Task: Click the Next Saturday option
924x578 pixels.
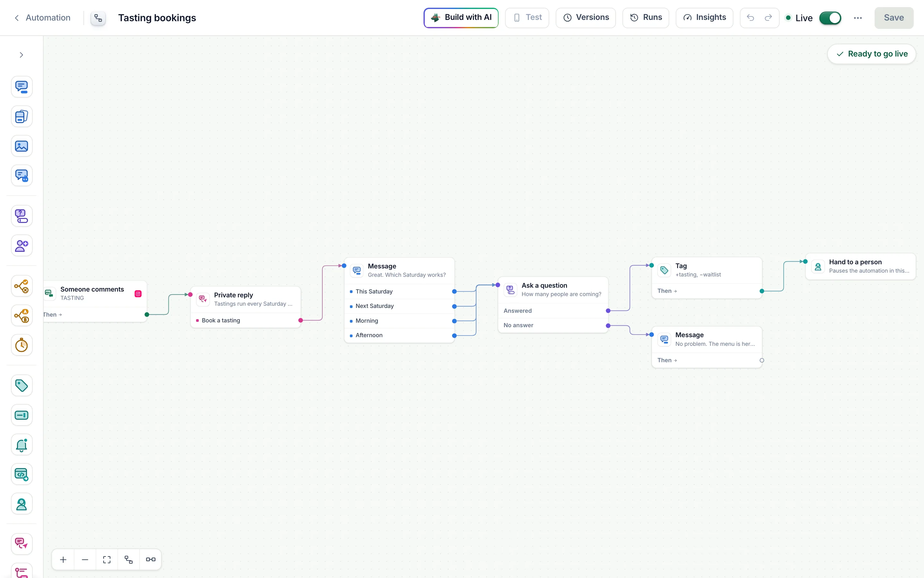Action: tap(399, 306)
